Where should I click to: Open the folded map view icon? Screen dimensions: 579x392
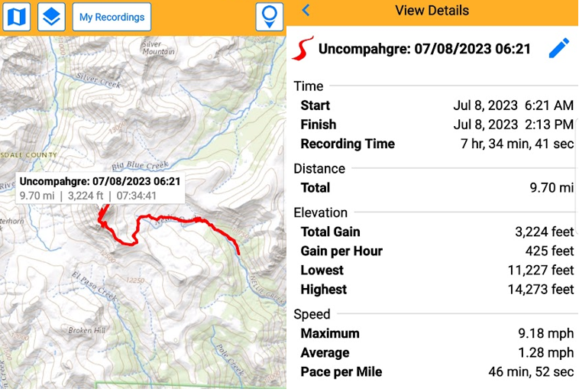point(16,17)
